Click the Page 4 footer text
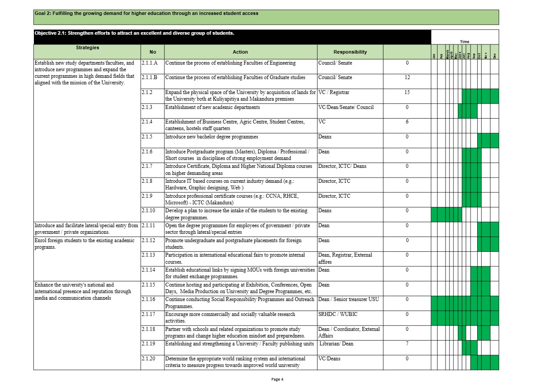 pos(277,379)
